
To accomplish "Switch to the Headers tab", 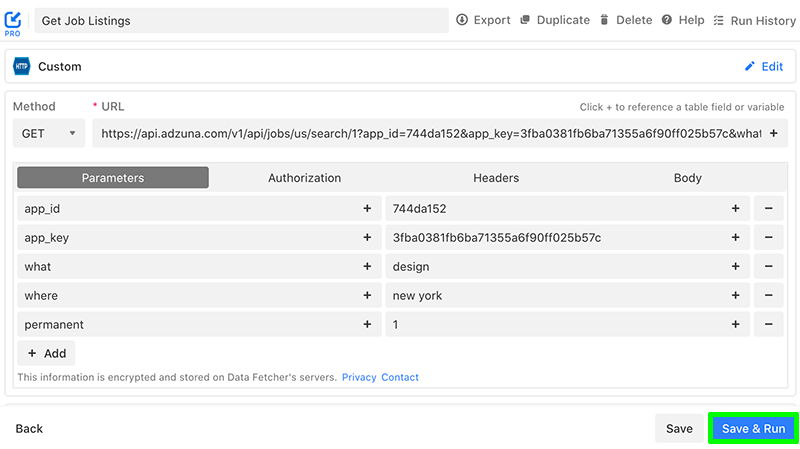I will point(496,178).
